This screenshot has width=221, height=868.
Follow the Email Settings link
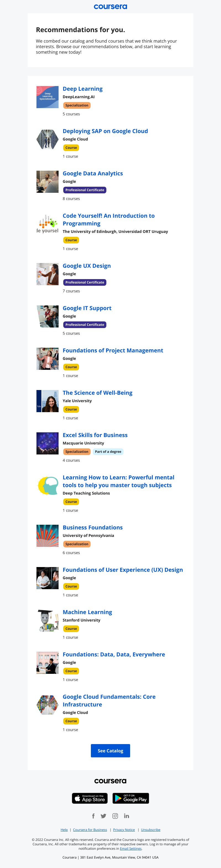point(131,848)
